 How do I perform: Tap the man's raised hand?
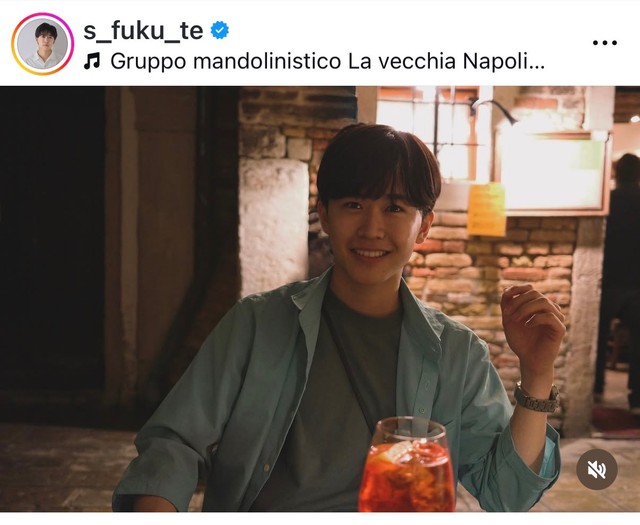click(x=532, y=323)
